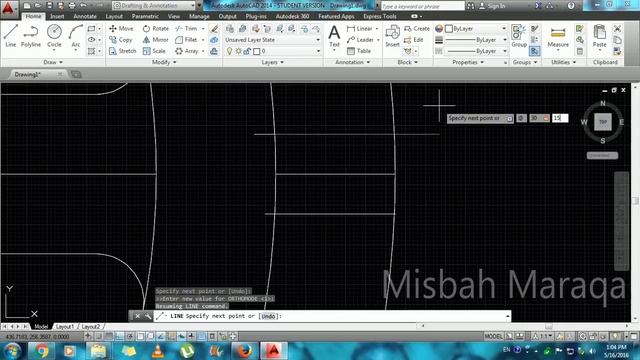Image resolution: width=640 pixels, height=360 pixels.
Task: Activate the Copy command
Action: (120, 40)
